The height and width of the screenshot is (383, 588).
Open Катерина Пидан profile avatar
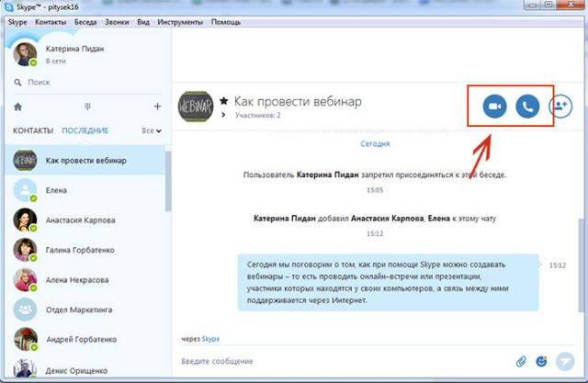(x=25, y=54)
